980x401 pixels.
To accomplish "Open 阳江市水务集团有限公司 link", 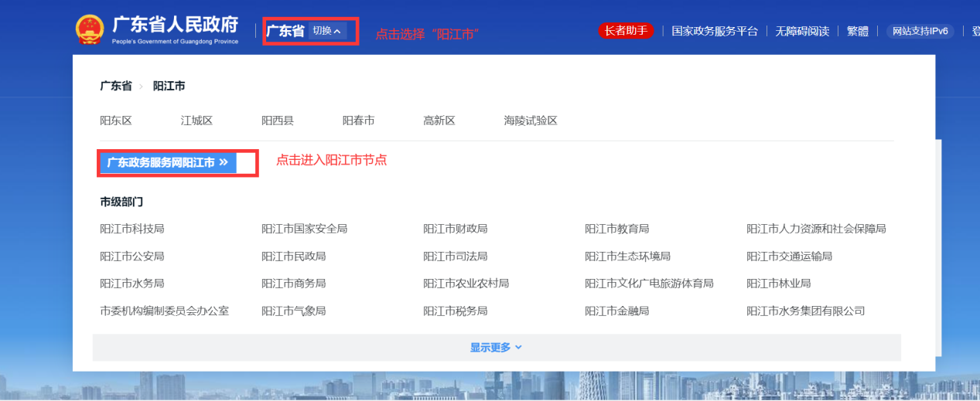I will click(806, 311).
